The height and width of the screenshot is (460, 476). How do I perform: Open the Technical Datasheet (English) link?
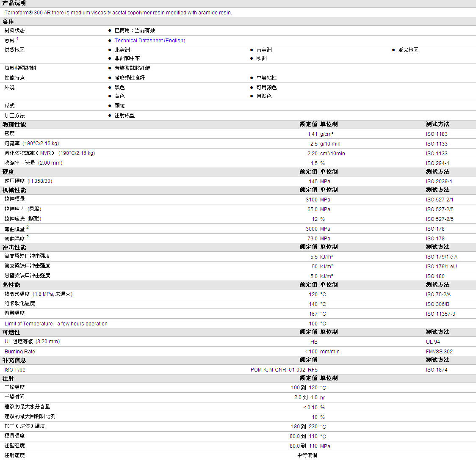[149, 40]
